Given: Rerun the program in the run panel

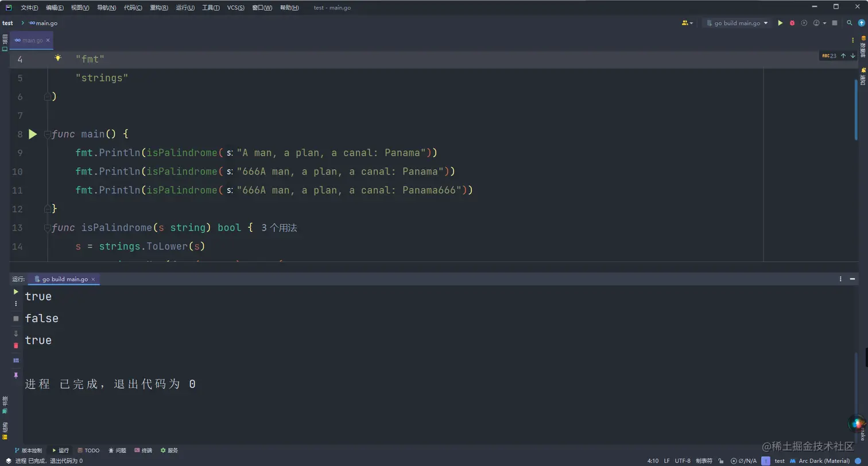Looking at the screenshot, I should (x=16, y=292).
